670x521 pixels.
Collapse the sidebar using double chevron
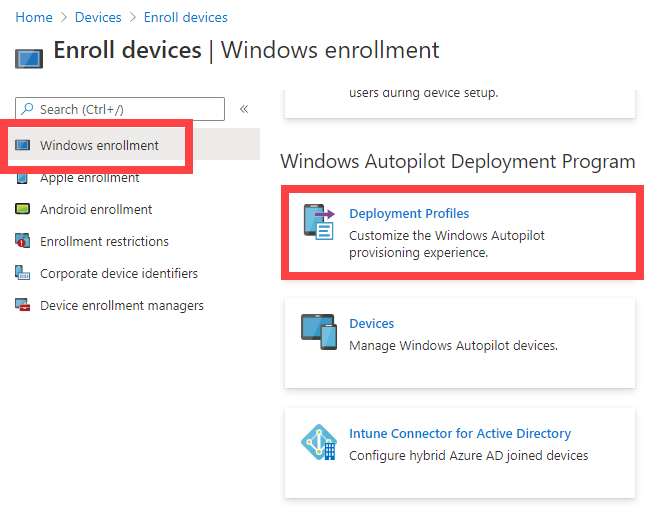pos(244,109)
